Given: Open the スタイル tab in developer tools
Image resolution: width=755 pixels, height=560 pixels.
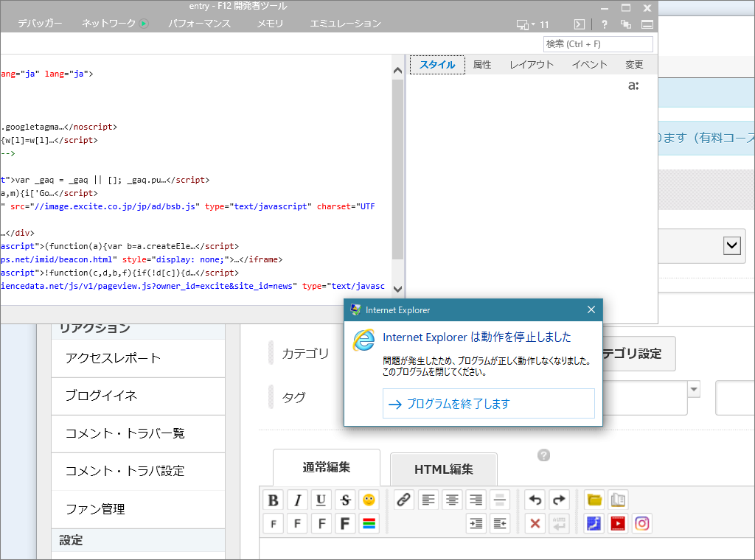Looking at the screenshot, I should 437,65.
